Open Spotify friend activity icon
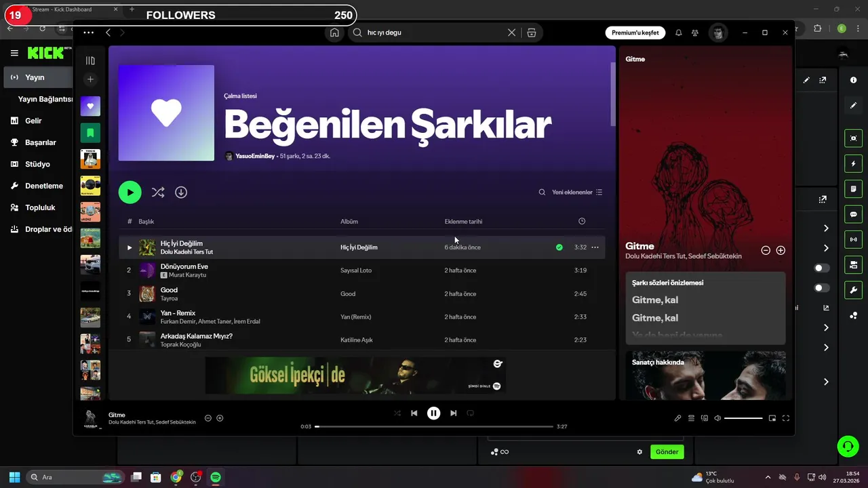Image resolution: width=868 pixels, height=488 pixels. point(695,33)
